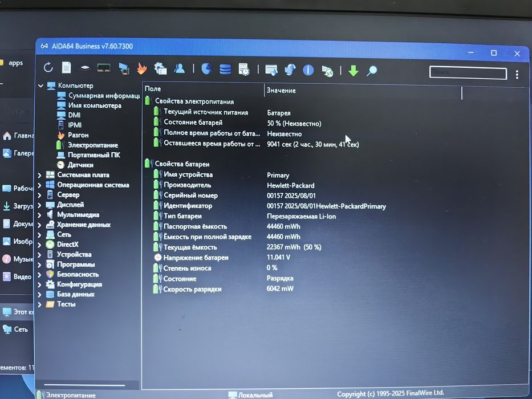Expand the Мультимедиа tree node
Screen dimensions: 532x399
40,215
